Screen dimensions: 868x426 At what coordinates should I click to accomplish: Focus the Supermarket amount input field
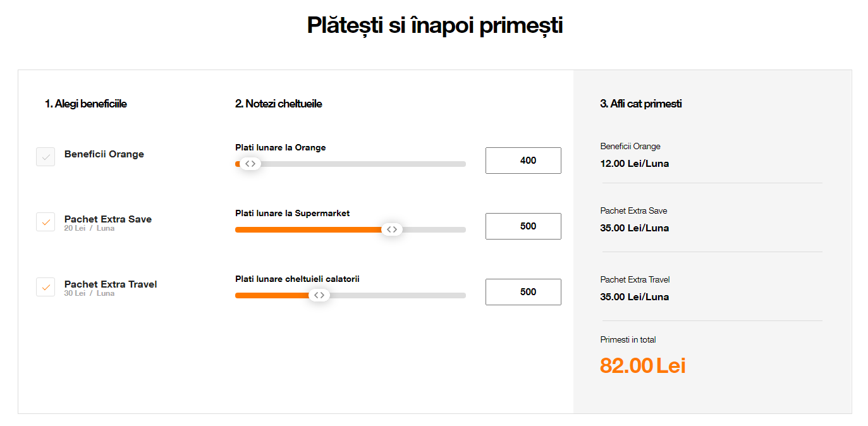[x=523, y=226]
